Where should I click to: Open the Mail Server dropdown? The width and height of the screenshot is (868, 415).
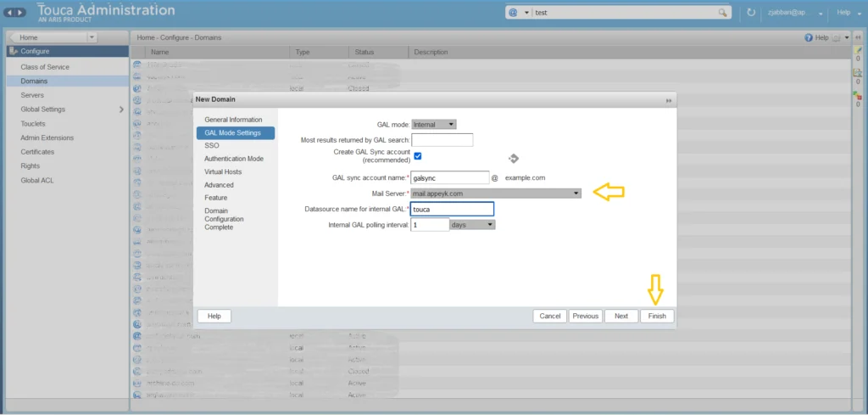click(496, 193)
